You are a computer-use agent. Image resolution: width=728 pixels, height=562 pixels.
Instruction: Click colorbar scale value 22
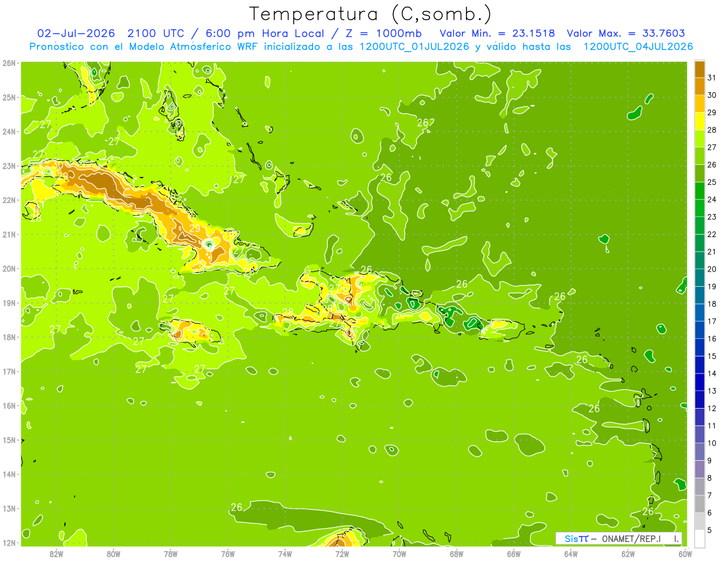pos(712,234)
